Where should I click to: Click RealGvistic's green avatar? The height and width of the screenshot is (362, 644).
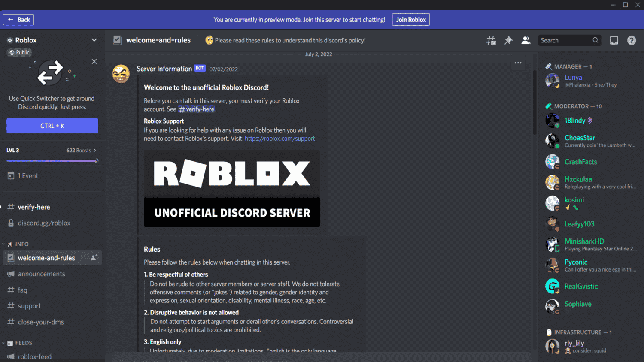click(552, 286)
